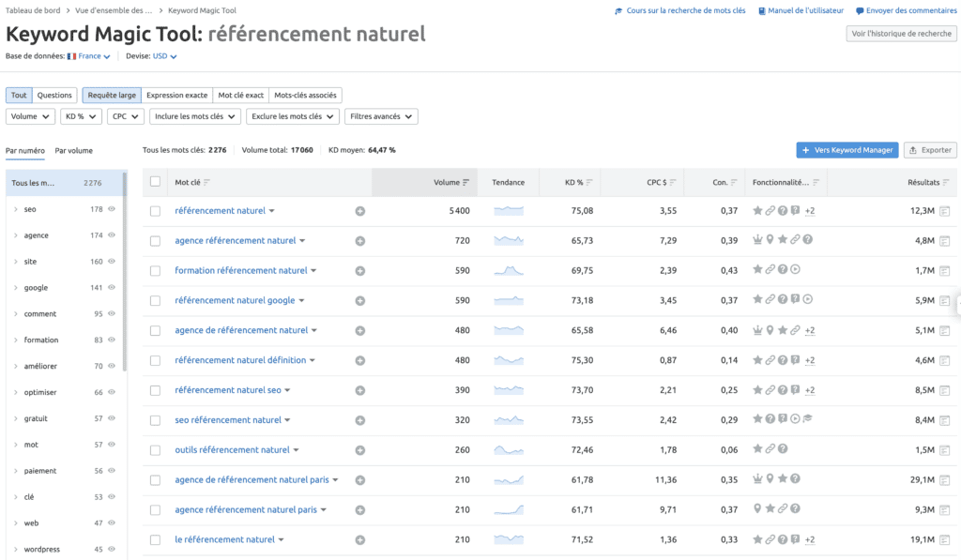Click the sort icon next to Con. header
The image size is (961, 560).
pyautogui.click(x=733, y=183)
